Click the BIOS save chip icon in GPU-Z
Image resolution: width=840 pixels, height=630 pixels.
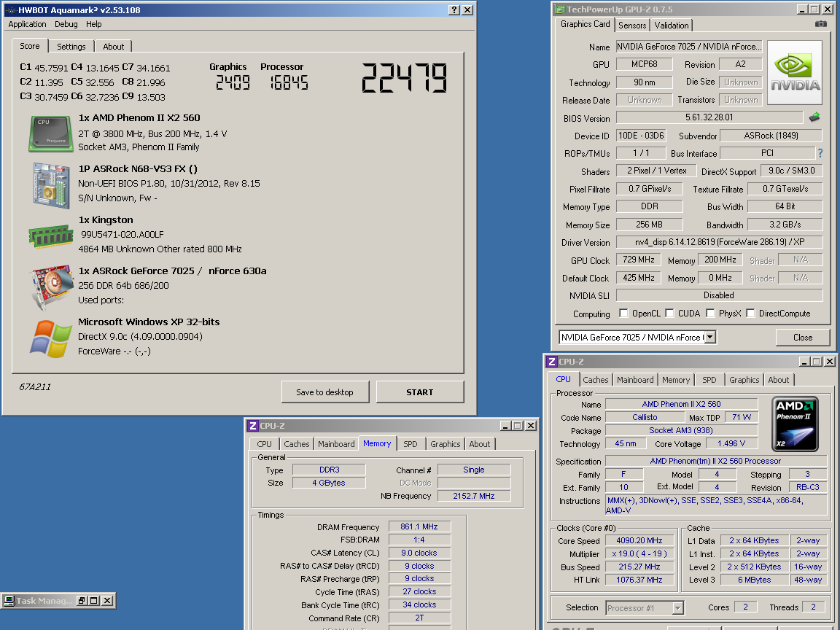[x=814, y=117]
